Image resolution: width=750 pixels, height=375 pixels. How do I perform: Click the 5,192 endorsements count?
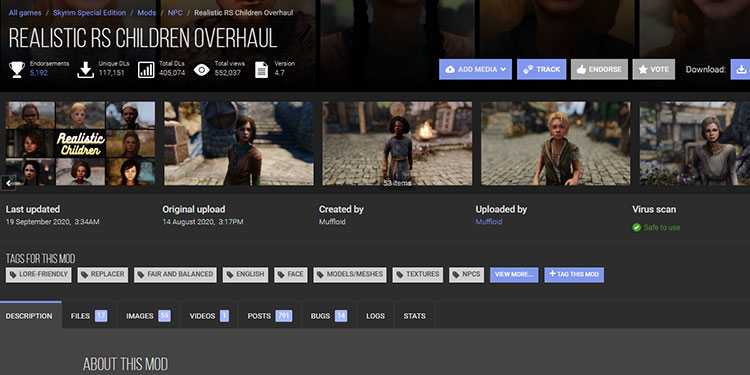pyautogui.click(x=39, y=73)
